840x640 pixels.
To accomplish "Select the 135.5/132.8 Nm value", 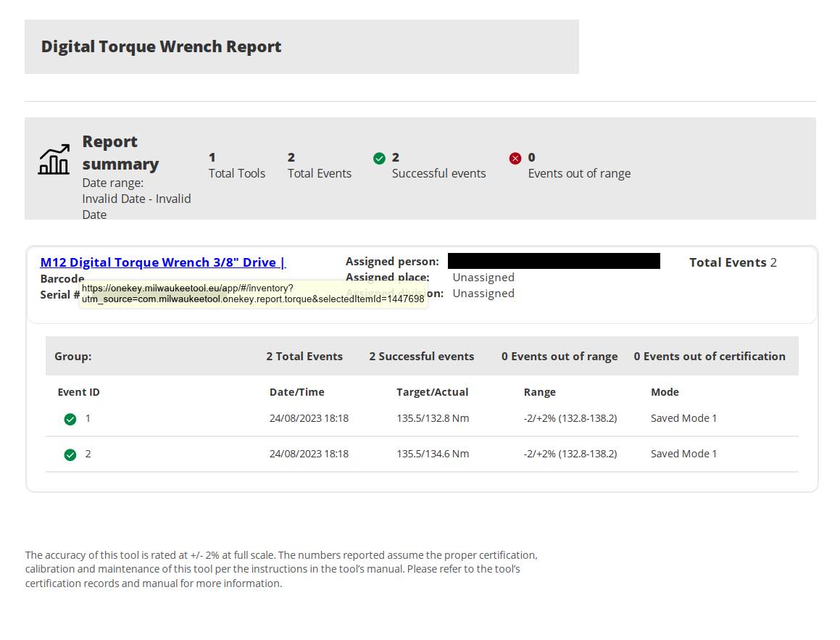I will (433, 418).
